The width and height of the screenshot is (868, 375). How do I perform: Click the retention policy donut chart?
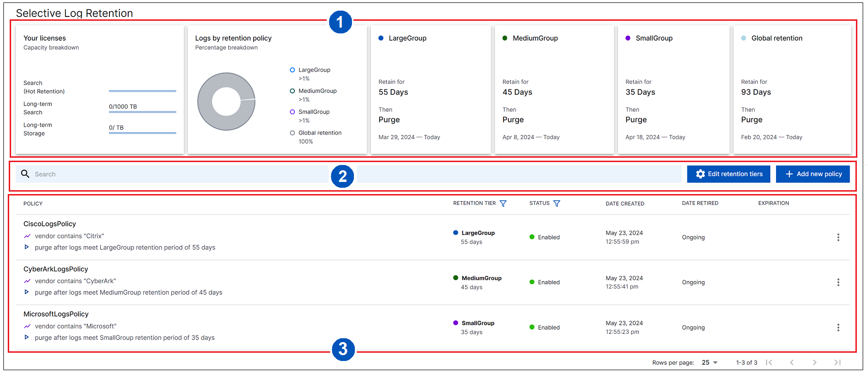click(x=226, y=102)
